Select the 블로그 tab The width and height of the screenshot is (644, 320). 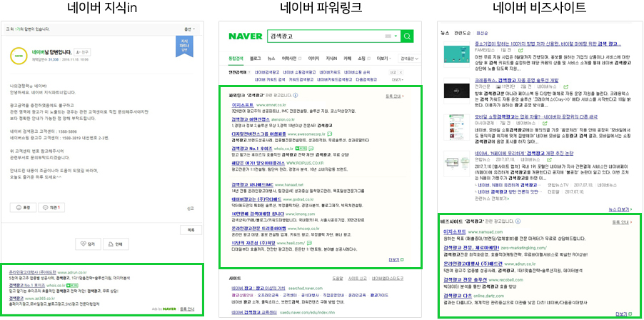pyautogui.click(x=255, y=59)
